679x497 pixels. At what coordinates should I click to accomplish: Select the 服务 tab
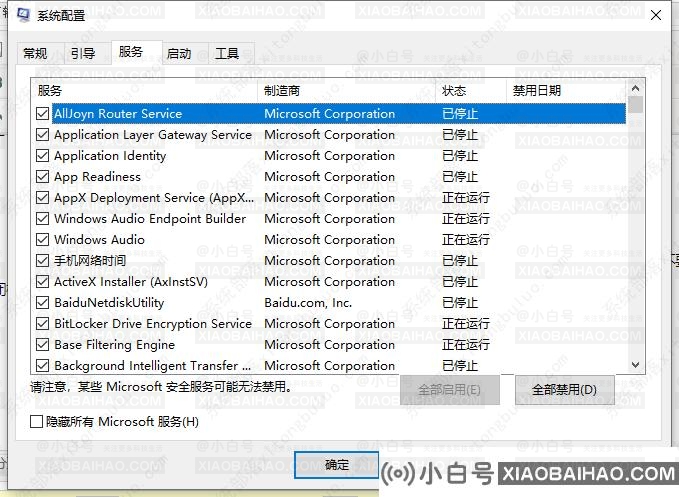[x=136, y=52]
